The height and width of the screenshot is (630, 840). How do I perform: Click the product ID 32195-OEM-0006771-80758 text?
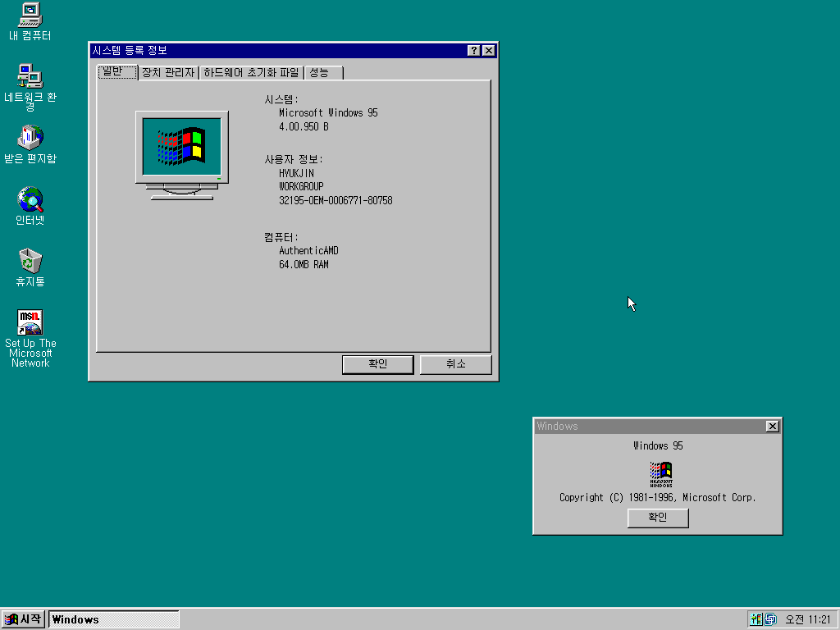336,200
